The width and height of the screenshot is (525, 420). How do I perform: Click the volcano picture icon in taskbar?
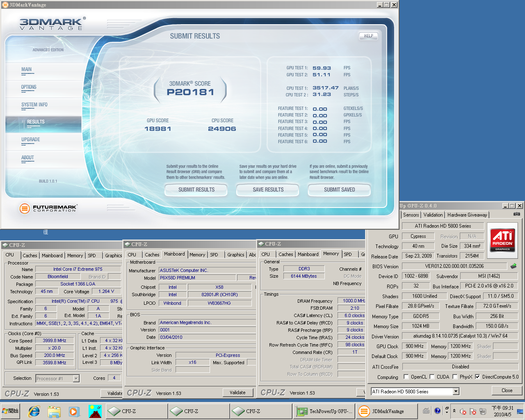click(95, 411)
